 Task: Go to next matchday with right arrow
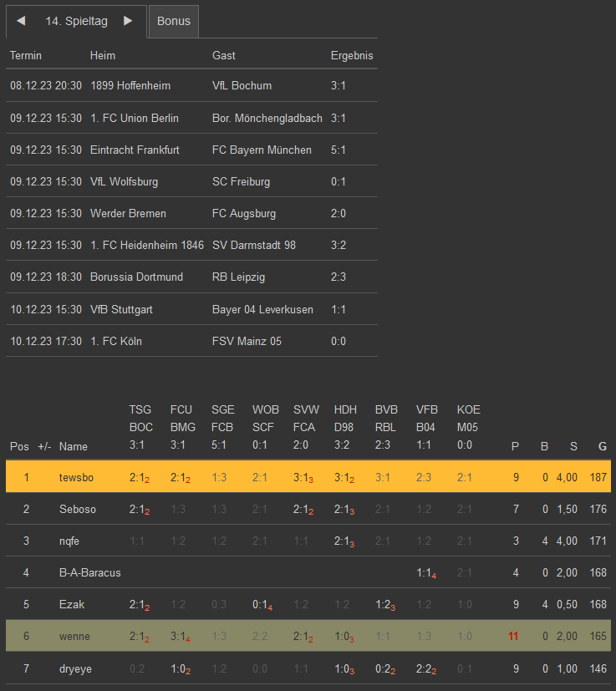[128, 21]
